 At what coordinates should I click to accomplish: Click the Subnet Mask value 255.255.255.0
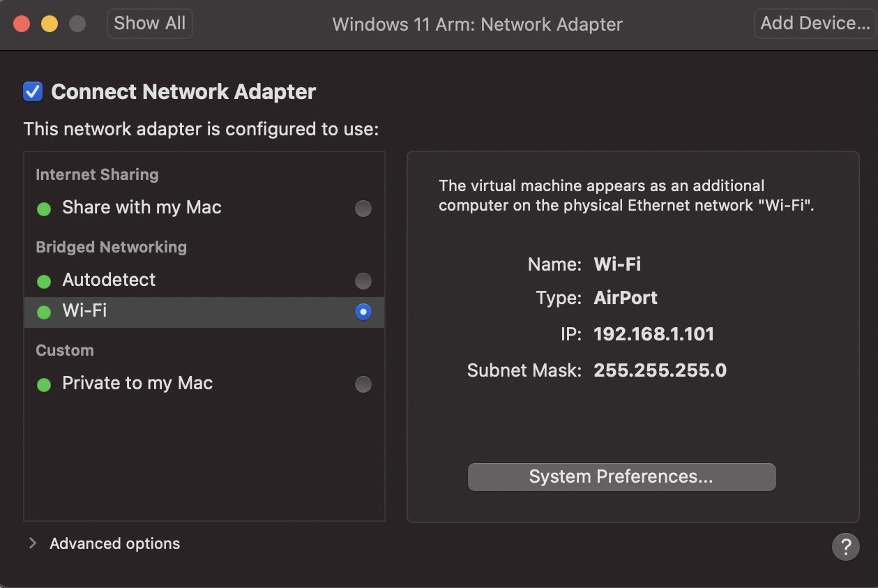coord(660,370)
